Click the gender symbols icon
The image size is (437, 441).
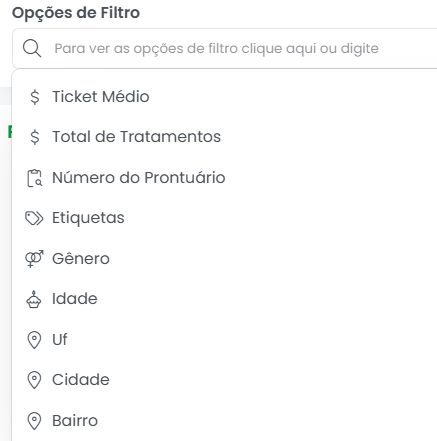click(34, 259)
